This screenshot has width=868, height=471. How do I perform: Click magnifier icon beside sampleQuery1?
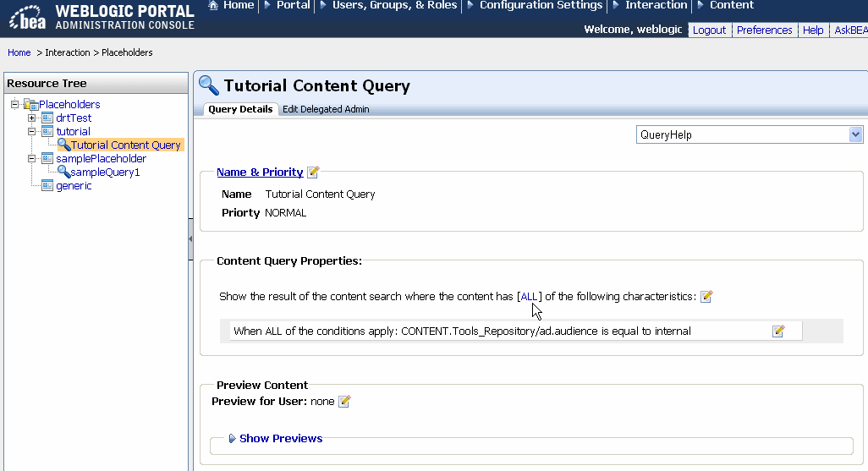(x=63, y=173)
